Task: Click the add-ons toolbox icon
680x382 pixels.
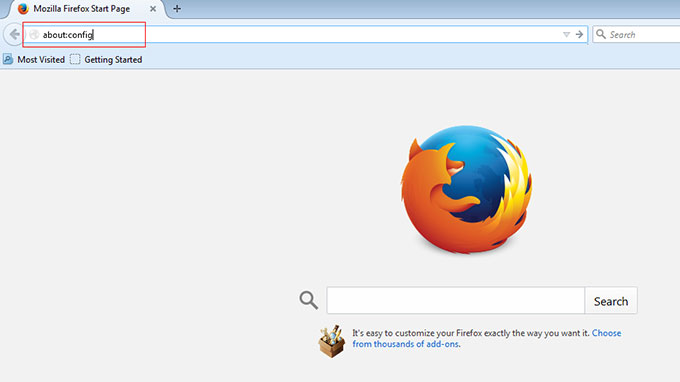Action: point(332,341)
